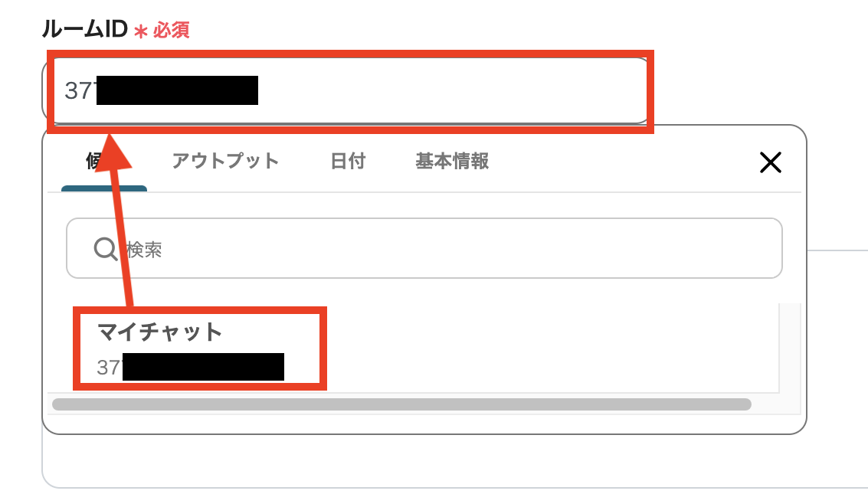Switch to the 日付 tab

(x=348, y=161)
